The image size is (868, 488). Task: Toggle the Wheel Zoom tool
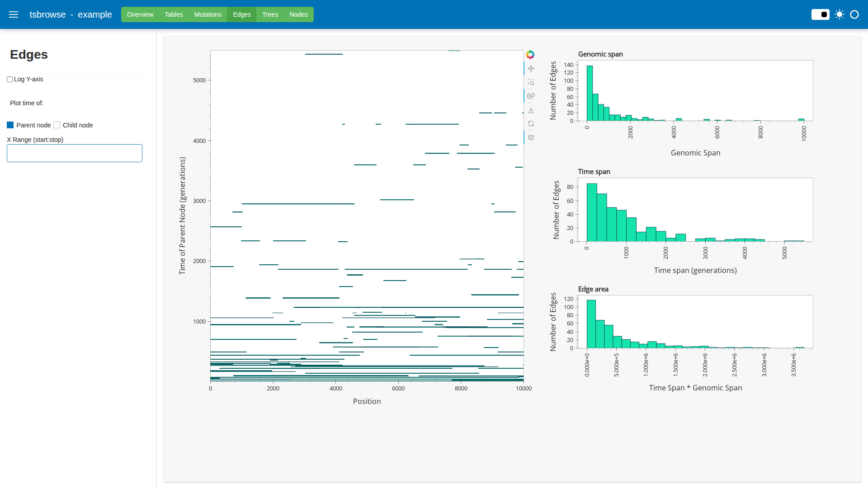(531, 96)
